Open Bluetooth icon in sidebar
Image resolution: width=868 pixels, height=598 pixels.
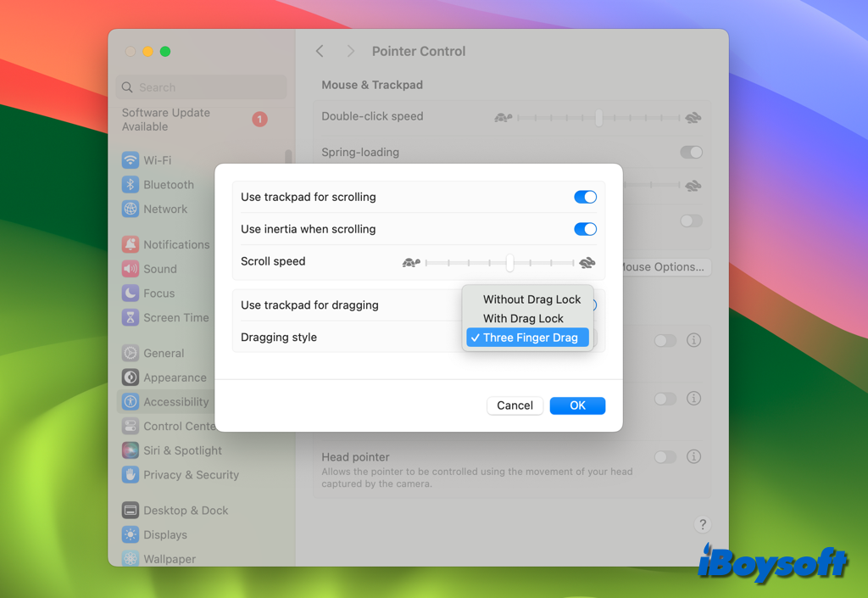point(130,184)
